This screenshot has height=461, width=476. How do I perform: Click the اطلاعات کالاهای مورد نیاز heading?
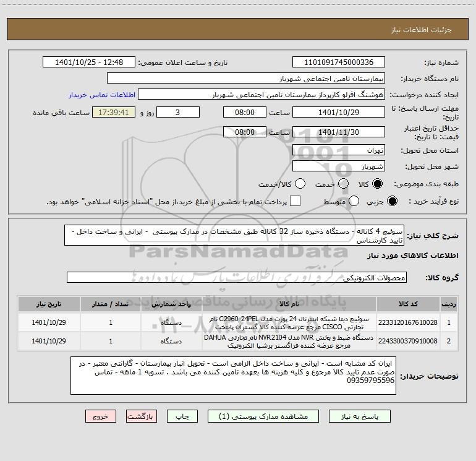click(x=413, y=256)
